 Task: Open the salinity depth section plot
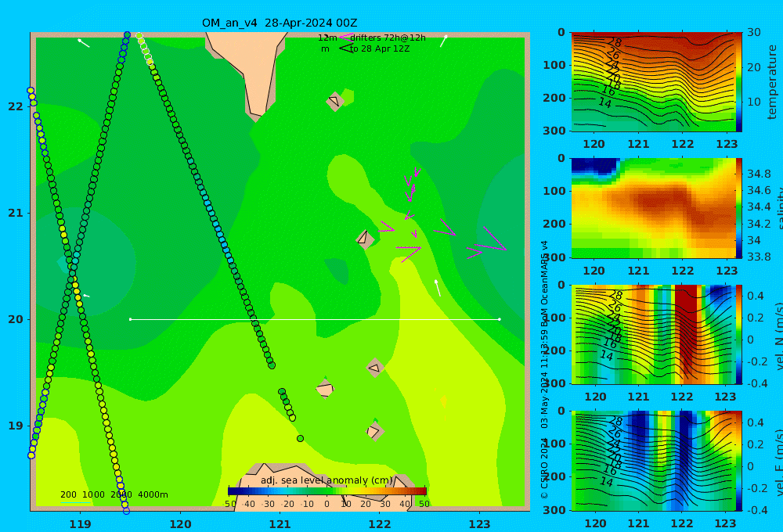point(653,208)
